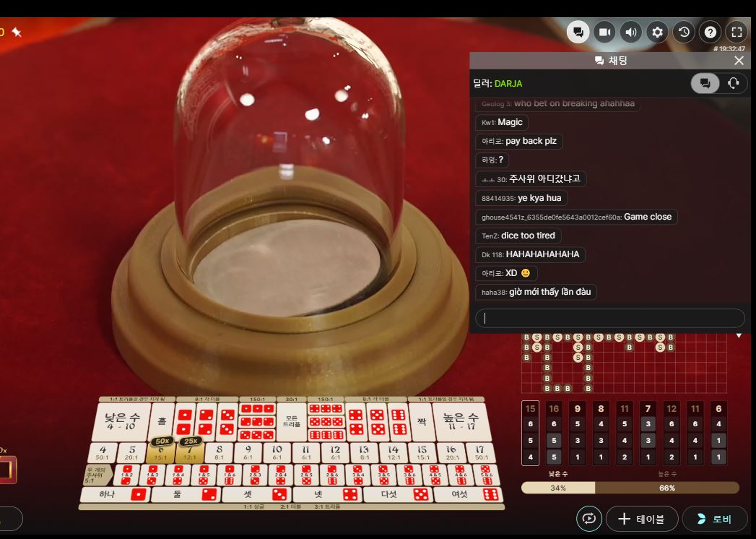Screen dimensions: 756x539
Task: Toggle the chat panel icon in top toolbar
Action: 578,33
